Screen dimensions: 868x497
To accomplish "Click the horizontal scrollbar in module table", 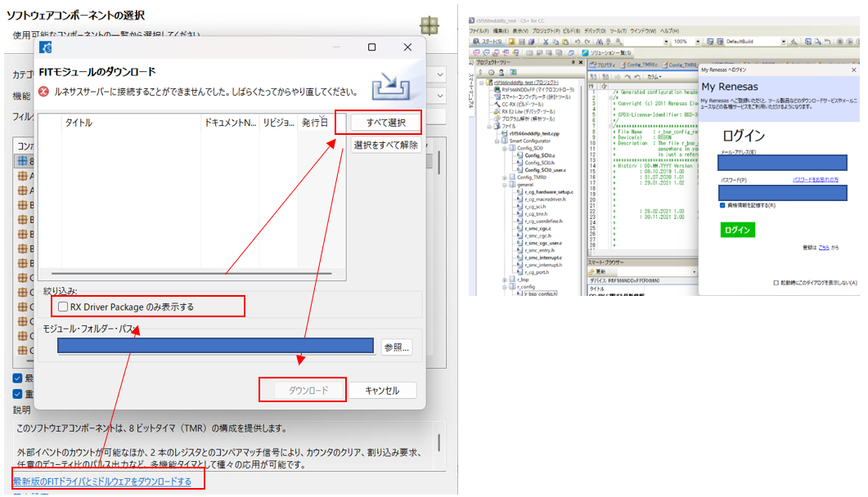I will tap(191, 273).
